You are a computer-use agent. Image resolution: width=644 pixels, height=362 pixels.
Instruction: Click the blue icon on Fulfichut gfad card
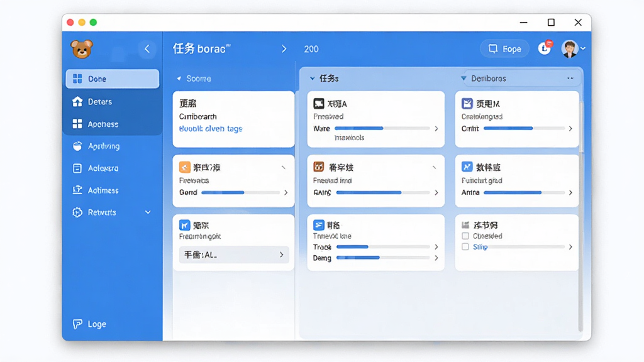click(x=467, y=167)
